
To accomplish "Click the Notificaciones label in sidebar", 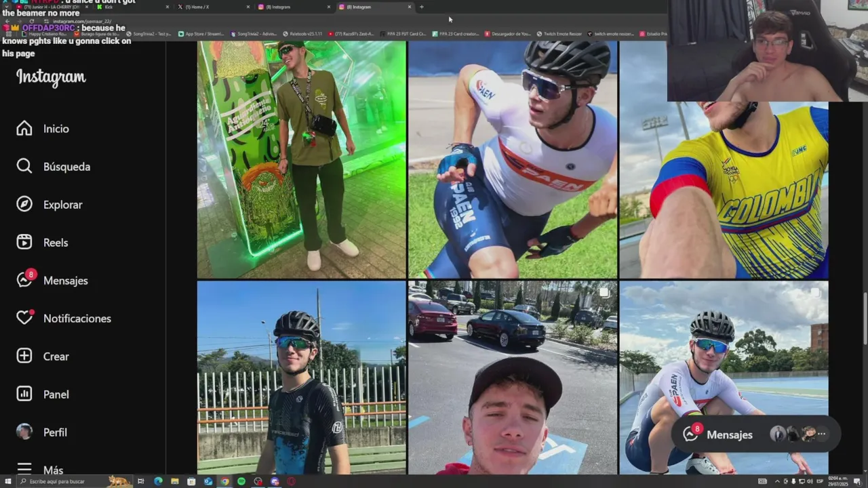I will point(77,319).
